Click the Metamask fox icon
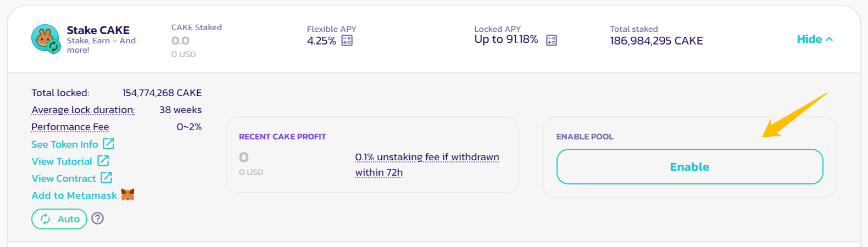The width and height of the screenshot is (868, 247). [x=127, y=194]
